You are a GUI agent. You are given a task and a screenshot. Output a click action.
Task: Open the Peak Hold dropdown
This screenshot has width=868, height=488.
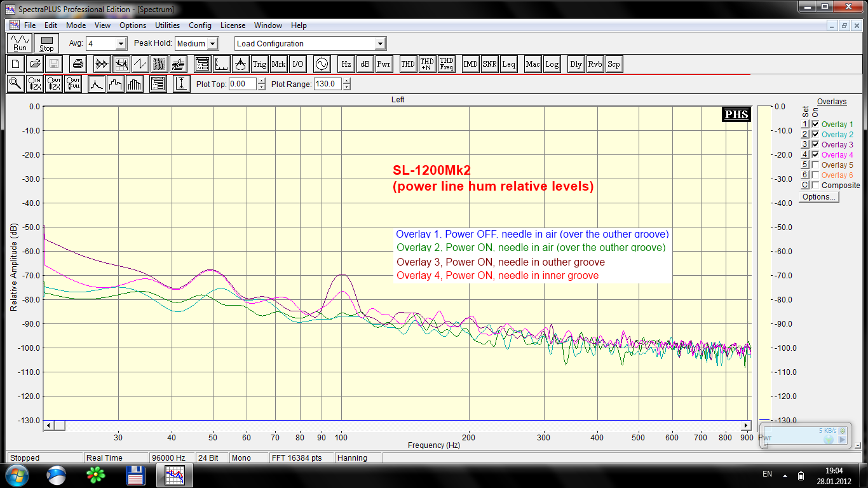pyautogui.click(x=213, y=44)
